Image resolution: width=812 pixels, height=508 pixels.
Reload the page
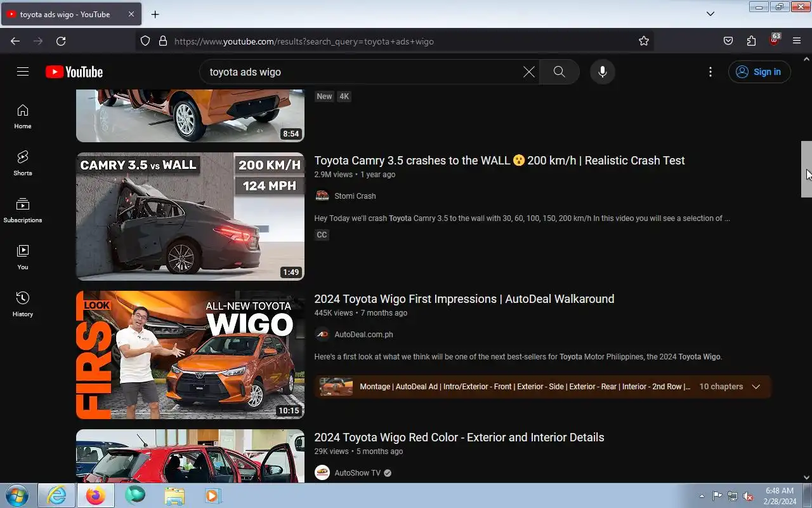[61, 41]
